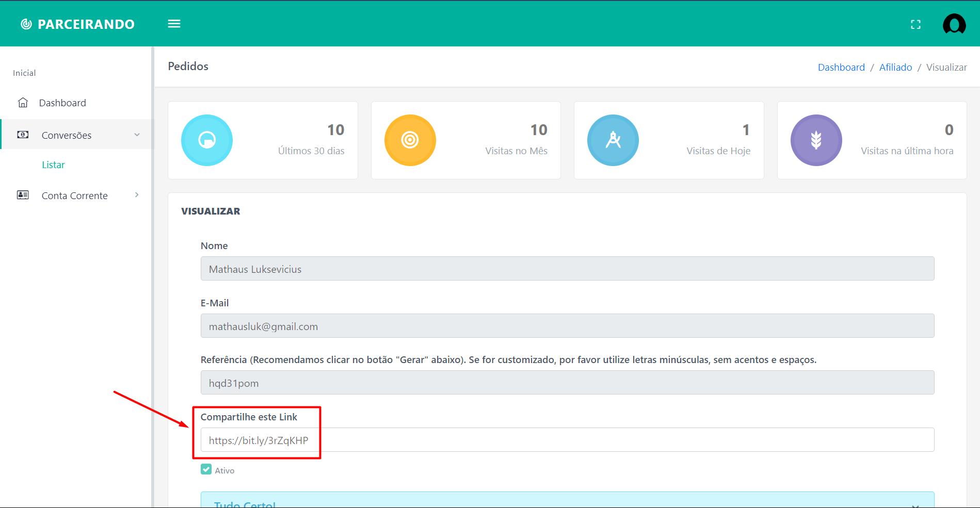
Task: Click the Nome field with Mathaus Luksevicius
Action: click(567, 269)
